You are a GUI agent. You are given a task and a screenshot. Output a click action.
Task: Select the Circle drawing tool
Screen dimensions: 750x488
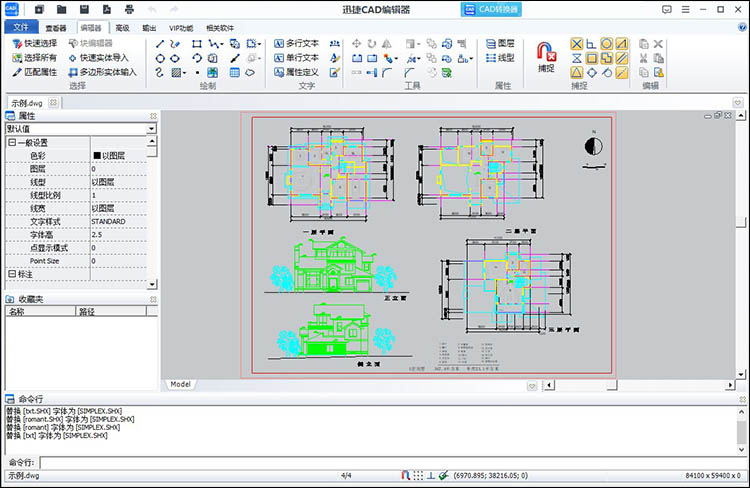pyautogui.click(x=160, y=58)
